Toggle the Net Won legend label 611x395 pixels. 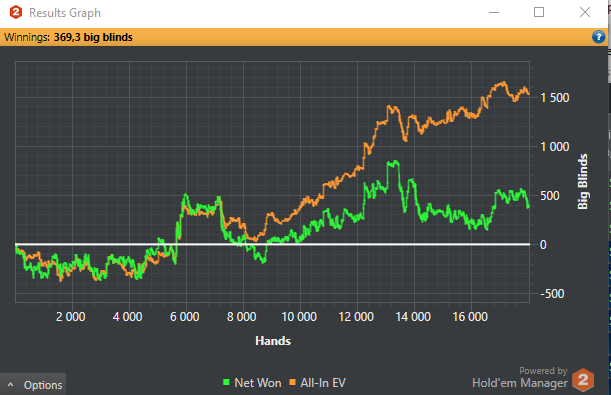click(x=258, y=383)
